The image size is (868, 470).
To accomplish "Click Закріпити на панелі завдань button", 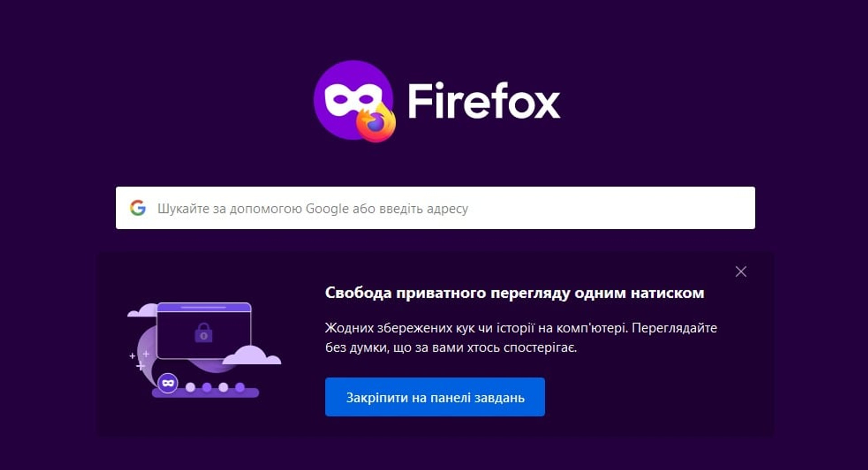I will [435, 397].
